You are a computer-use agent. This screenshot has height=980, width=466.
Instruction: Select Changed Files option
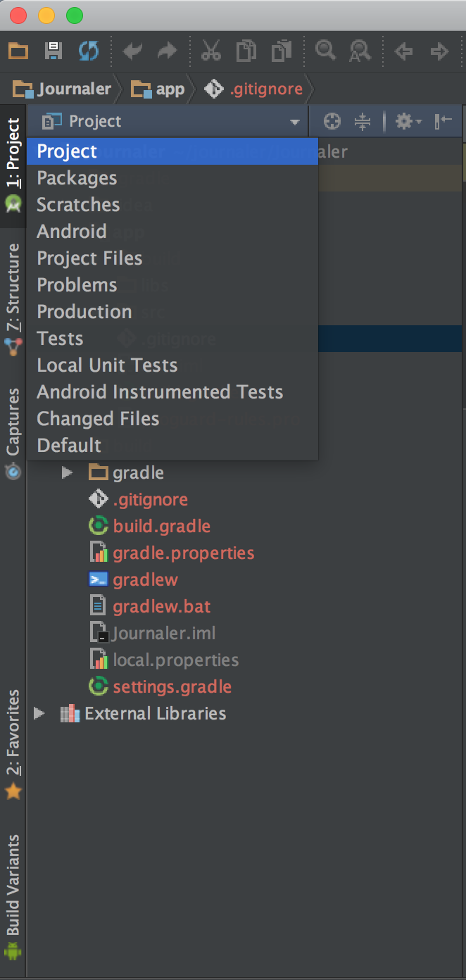172,419
